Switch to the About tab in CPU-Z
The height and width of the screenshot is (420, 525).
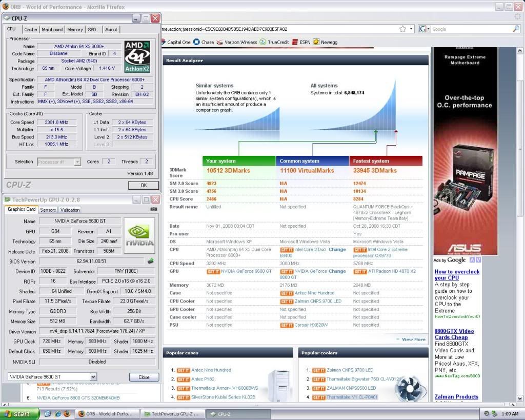pos(111,29)
